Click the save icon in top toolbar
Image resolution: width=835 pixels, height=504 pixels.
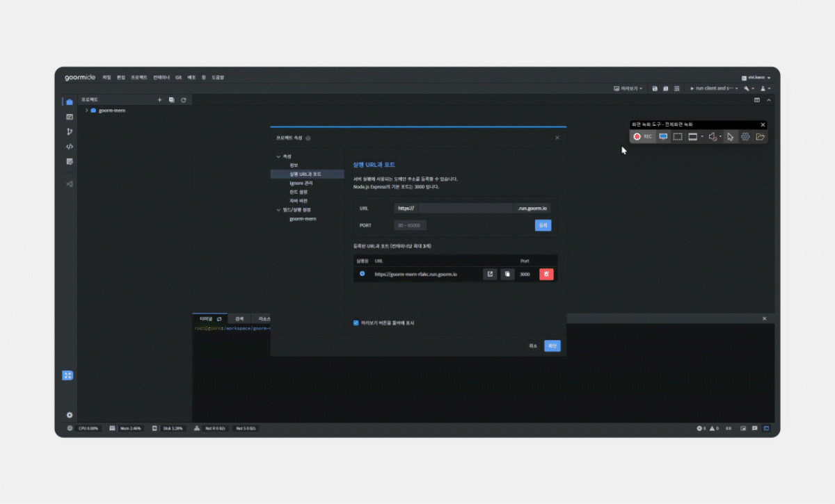(x=655, y=88)
